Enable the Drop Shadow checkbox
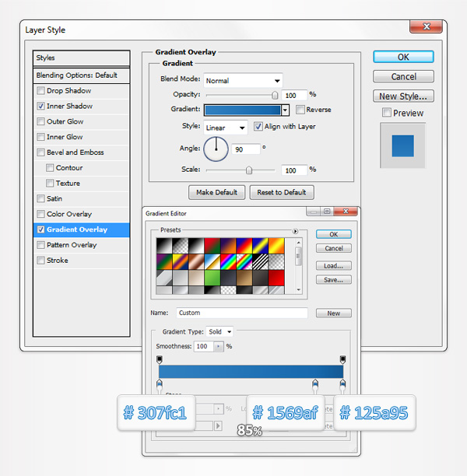Screen dimensions: 467x476 (40, 91)
